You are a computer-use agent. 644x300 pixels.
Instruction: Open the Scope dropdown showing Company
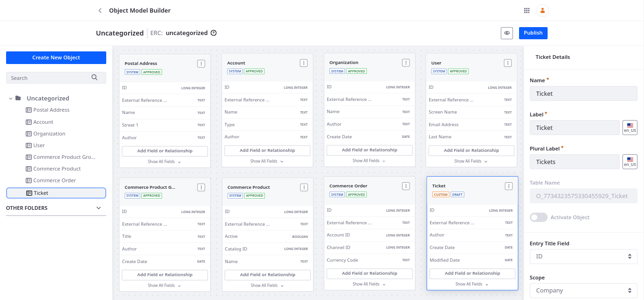[x=583, y=291]
